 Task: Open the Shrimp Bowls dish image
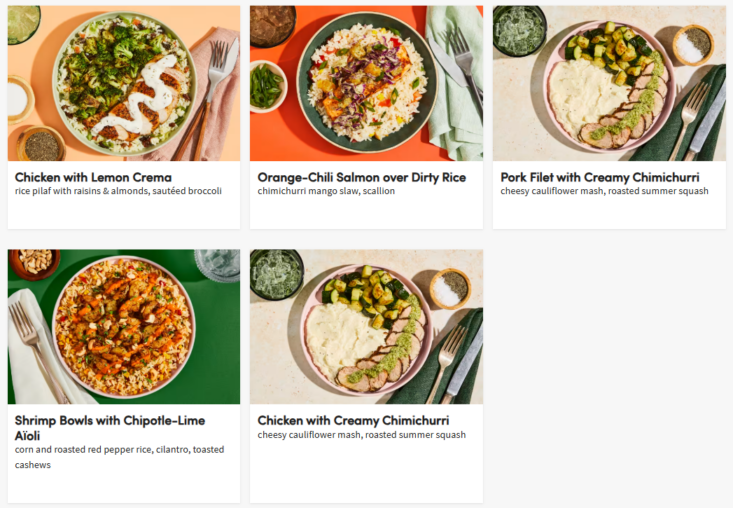pos(124,326)
